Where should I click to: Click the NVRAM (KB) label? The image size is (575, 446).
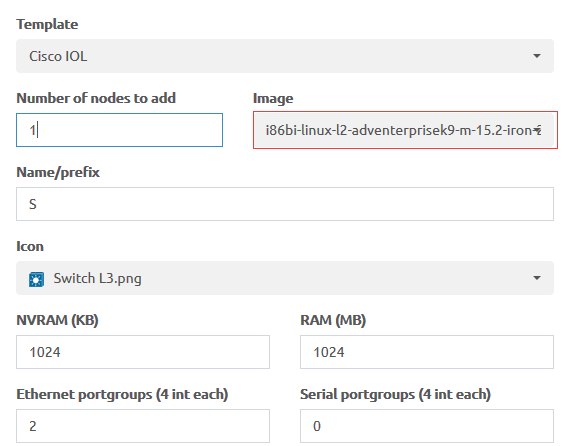pos(57,320)
